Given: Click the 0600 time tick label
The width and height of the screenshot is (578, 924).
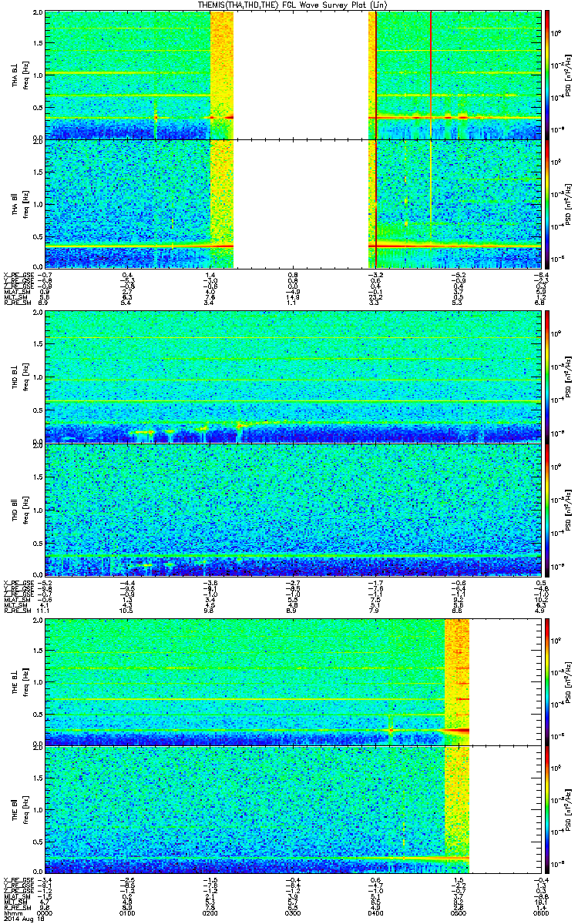Looking at the screenshot, I should coord(540,912).
